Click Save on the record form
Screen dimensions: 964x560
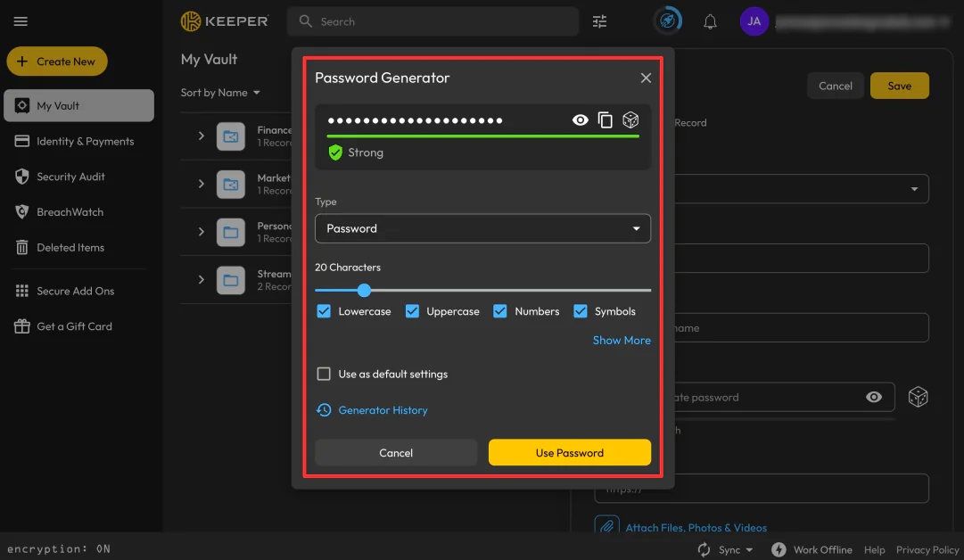(900, 86)
